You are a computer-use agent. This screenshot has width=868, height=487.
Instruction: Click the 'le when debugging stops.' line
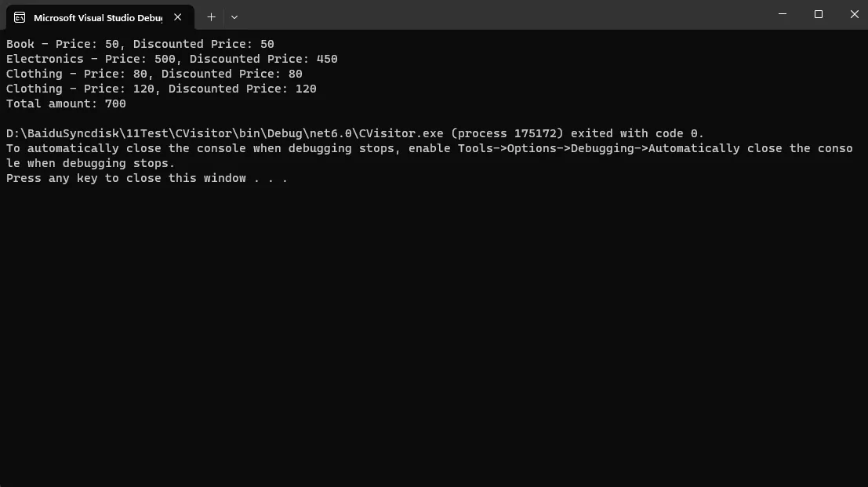(x=90, y=163)
